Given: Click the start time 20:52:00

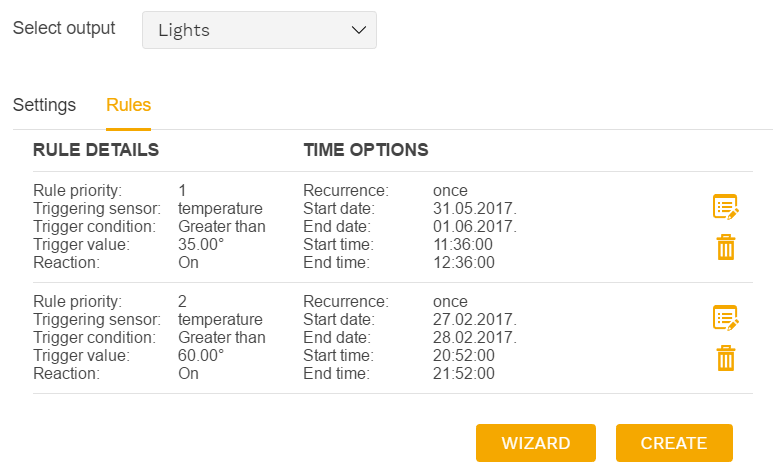Looking at the screenshot, I should [464, 355].
